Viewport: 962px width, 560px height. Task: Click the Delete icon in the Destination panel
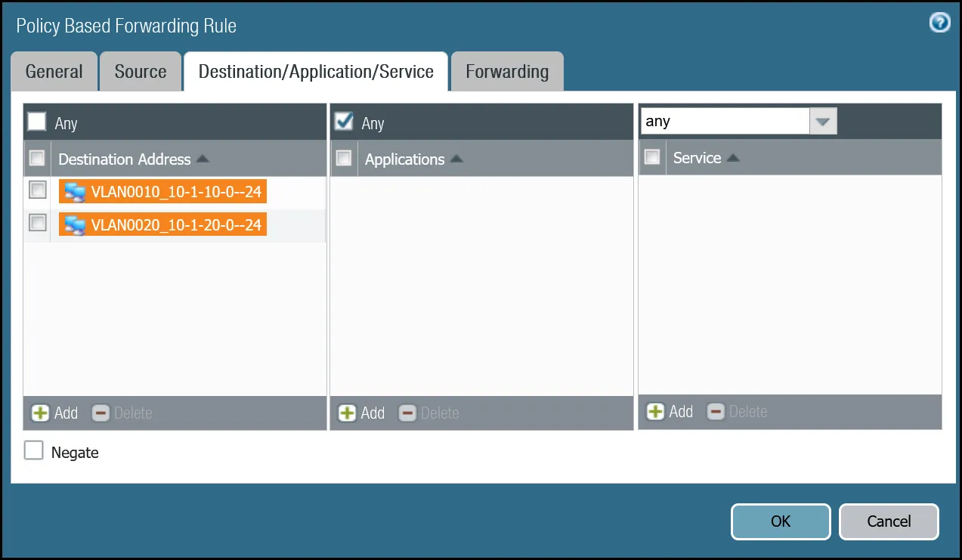coord(101,413)
